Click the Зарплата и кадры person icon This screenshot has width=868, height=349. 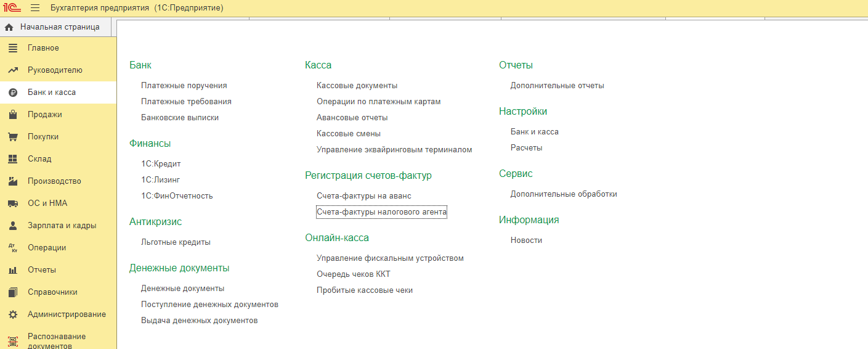(13, 226)
